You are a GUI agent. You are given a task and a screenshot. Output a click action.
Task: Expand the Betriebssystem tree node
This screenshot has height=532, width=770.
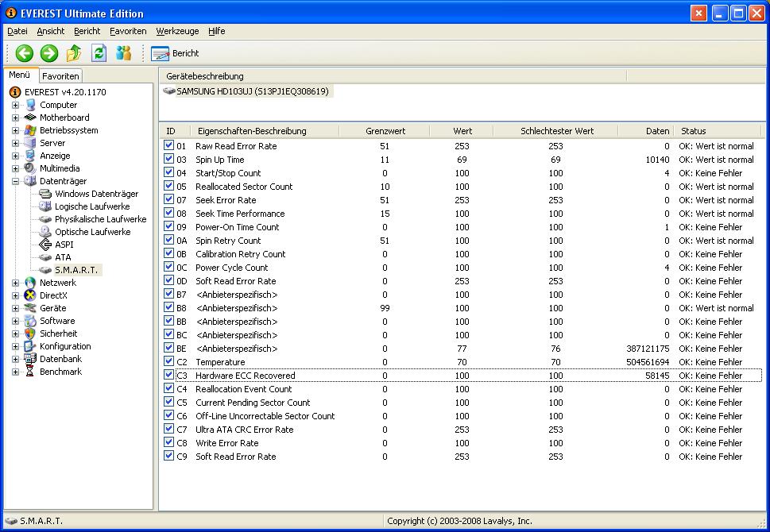click(x=16, y=130)
